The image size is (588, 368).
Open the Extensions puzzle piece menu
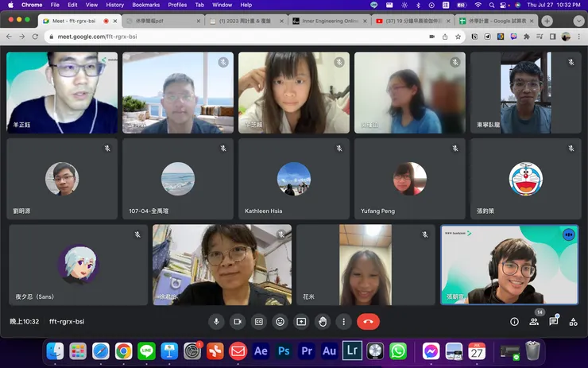pos(527,37)
